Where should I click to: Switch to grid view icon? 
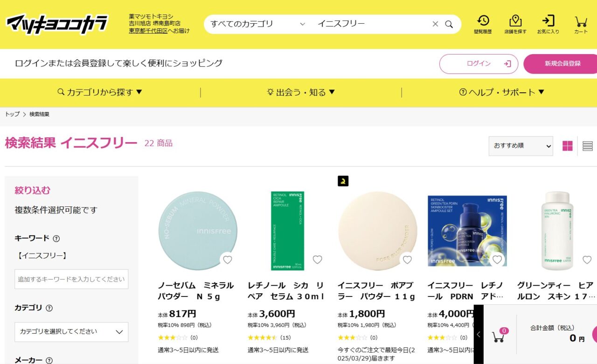(x=567, y=146)
